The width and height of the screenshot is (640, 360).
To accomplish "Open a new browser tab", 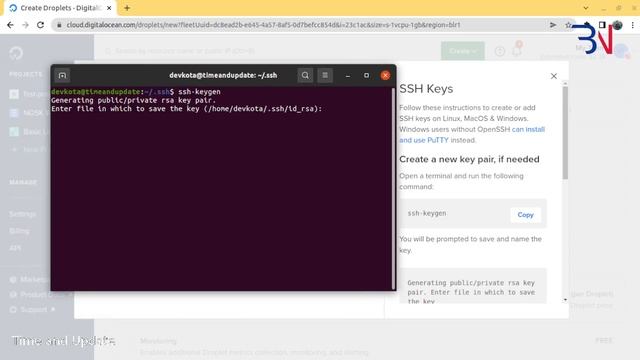I will tap(127, 8).
